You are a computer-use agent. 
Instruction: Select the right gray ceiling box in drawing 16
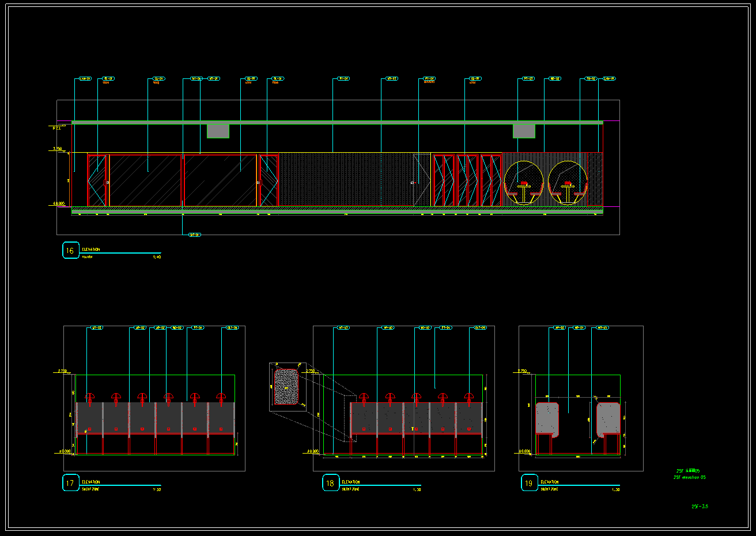point(524,131)
